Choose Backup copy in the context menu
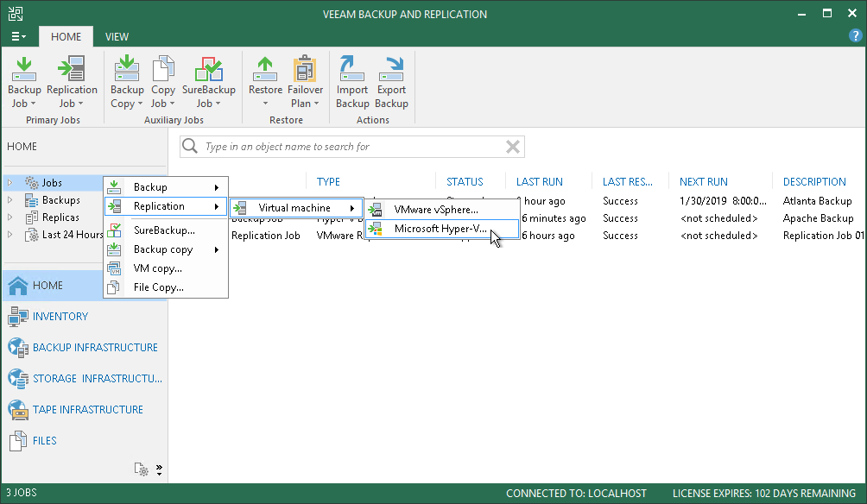Image resolution: width=867 pixels, height=504 pixels. click(166, 249)
